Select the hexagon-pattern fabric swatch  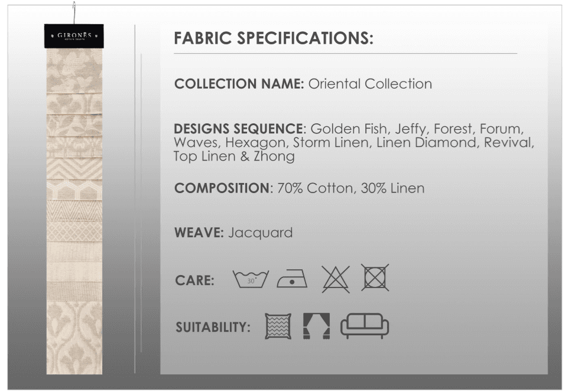click(x=74, y=190)
